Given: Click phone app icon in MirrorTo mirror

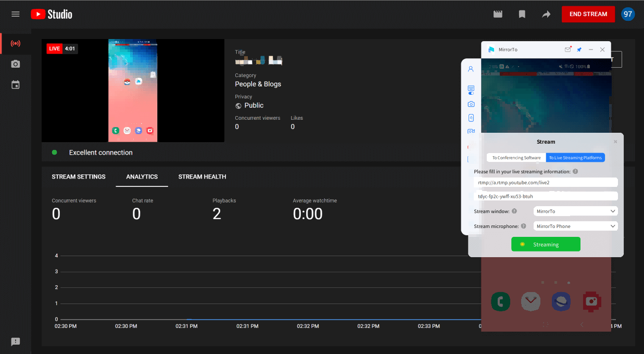Looking at the screenshot, I should tap(500, 301).
